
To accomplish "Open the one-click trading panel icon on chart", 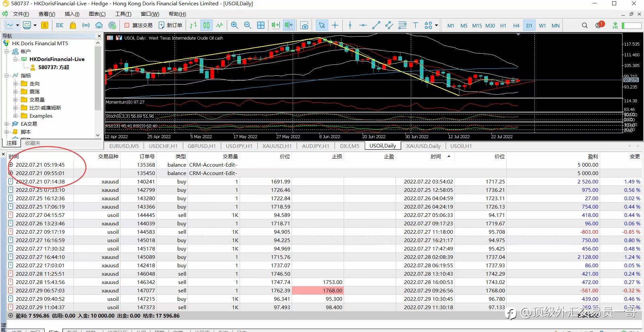I will 110,38.
